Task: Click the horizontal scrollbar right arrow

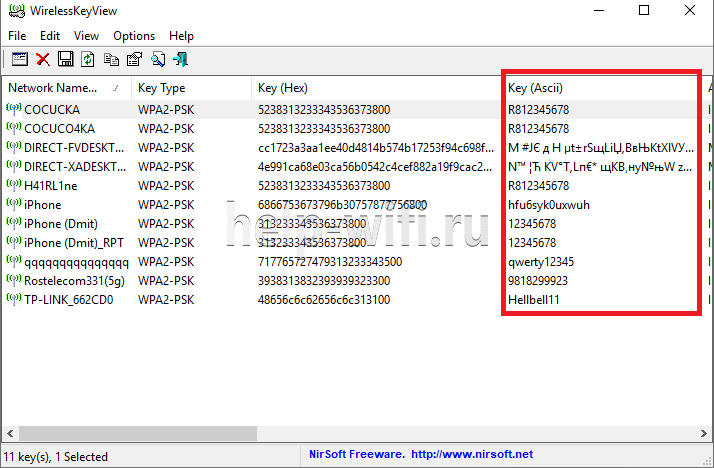Action: click(x=704, y=433)
